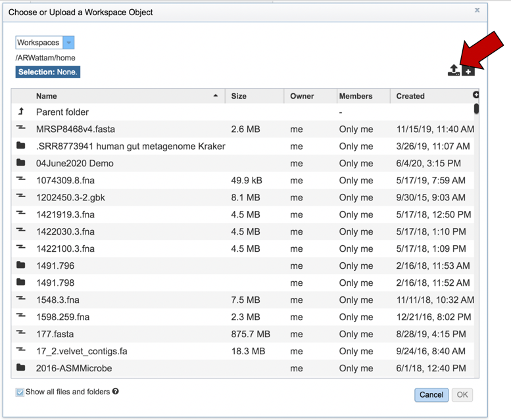Image resolution: width=511 pixels, height=420 pixels.
Task: Click the folder icon for 1491.796
Action: [21, 266]
